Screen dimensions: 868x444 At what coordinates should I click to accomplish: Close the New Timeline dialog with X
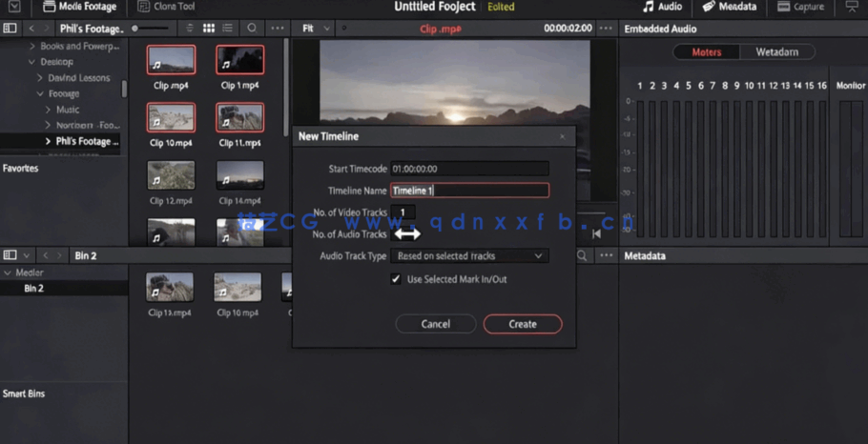coord(563,136)
